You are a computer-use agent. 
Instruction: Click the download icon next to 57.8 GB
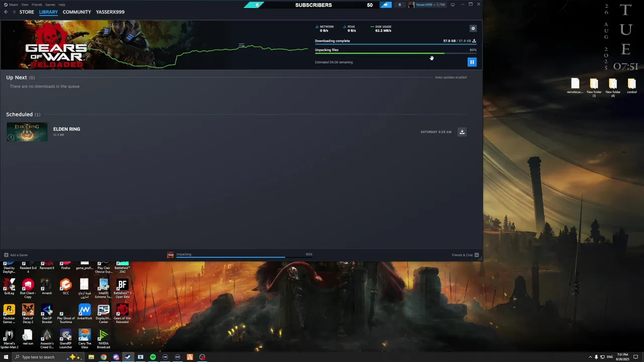(x=474, y=41)
